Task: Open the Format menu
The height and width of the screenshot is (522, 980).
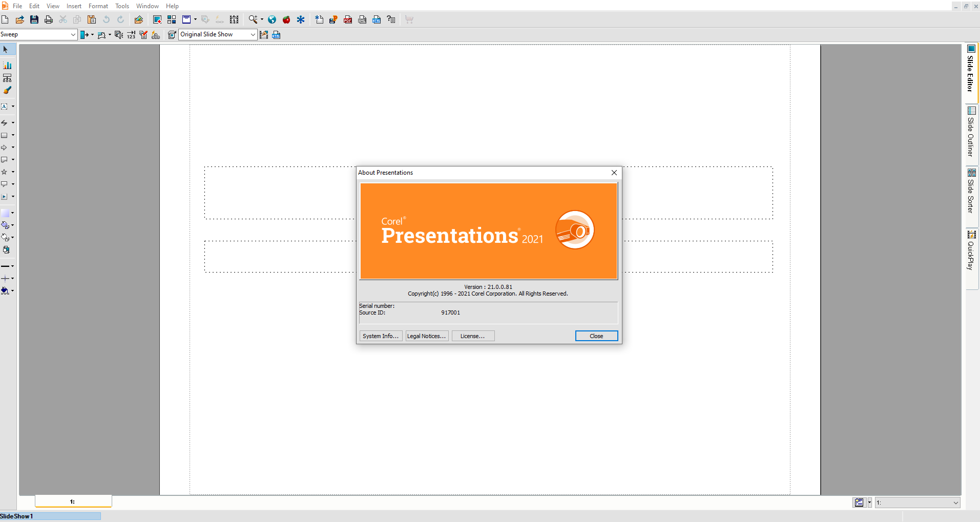Action: (98, 6)
